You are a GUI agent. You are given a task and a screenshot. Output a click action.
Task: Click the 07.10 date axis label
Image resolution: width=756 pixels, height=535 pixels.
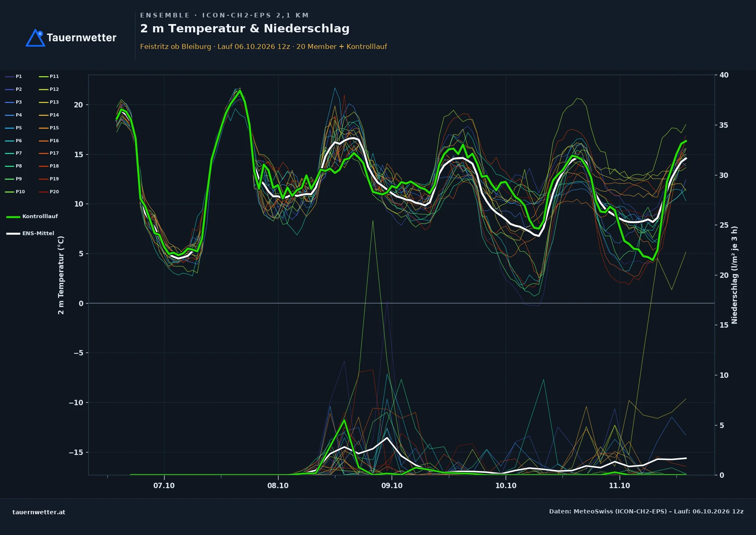(x=164, y=486)
